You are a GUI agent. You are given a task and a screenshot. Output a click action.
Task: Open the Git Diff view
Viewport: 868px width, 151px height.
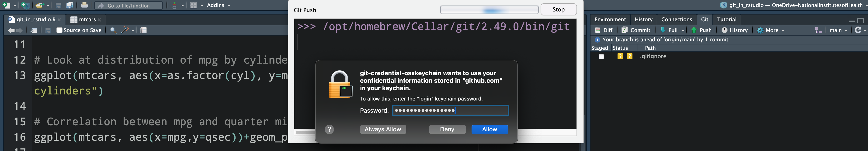click(x=604, y=30)
